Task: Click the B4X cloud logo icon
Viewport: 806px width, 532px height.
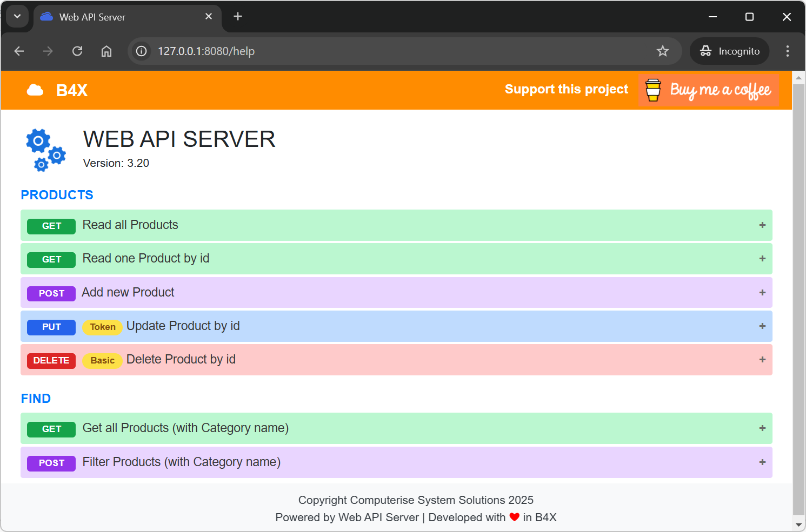Action: 35,90
